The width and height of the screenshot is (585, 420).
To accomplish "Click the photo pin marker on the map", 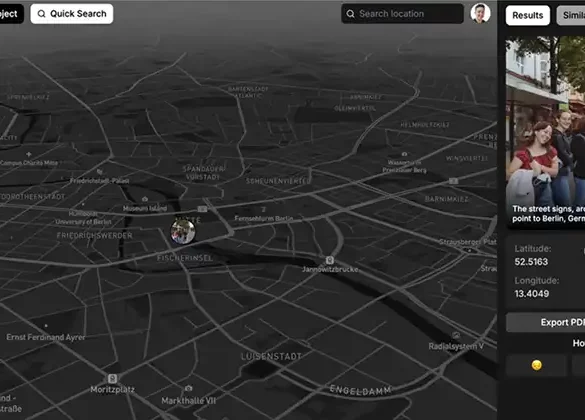I will pyautogui.click(x=183, y=232).
